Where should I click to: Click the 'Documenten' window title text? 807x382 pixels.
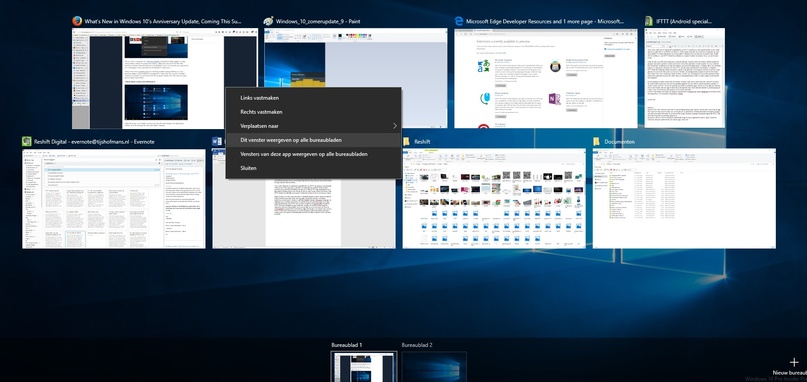point(620,142)
